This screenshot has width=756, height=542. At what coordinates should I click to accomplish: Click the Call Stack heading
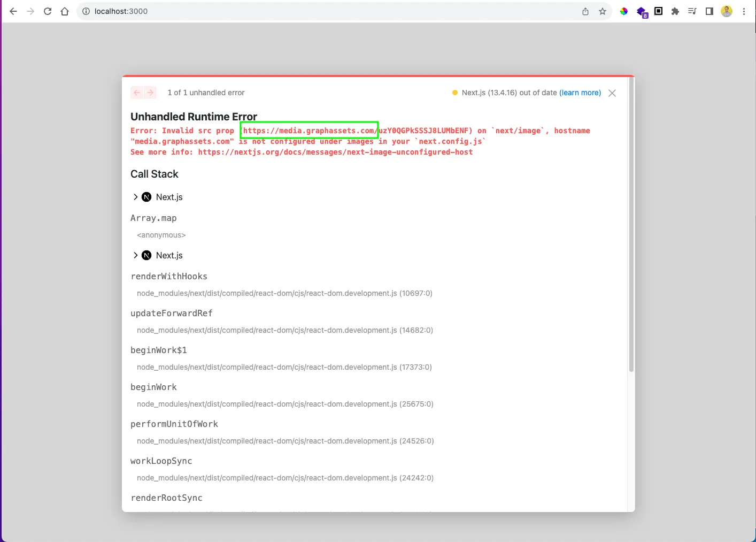click(155, 174)
